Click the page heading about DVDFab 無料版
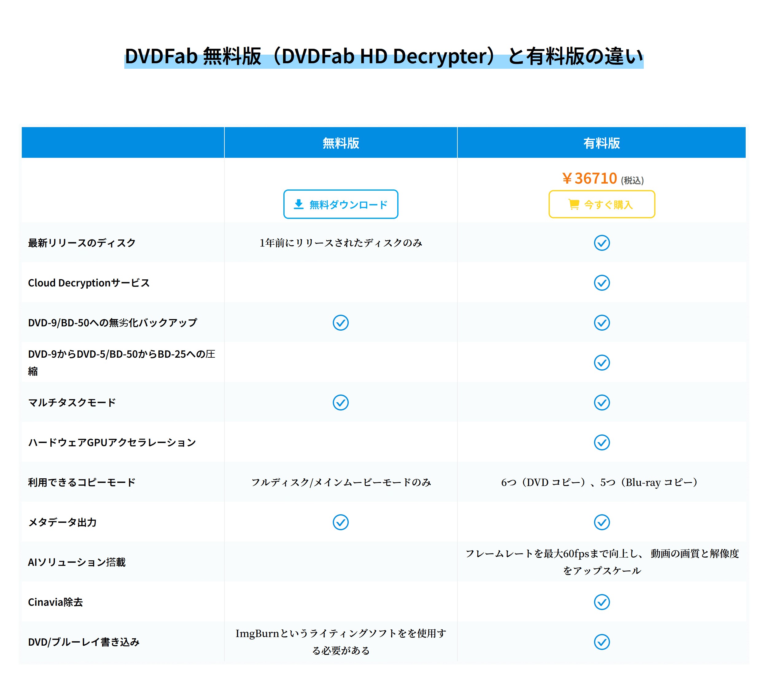Screen dimensions: 773x700 coord(384,56)
